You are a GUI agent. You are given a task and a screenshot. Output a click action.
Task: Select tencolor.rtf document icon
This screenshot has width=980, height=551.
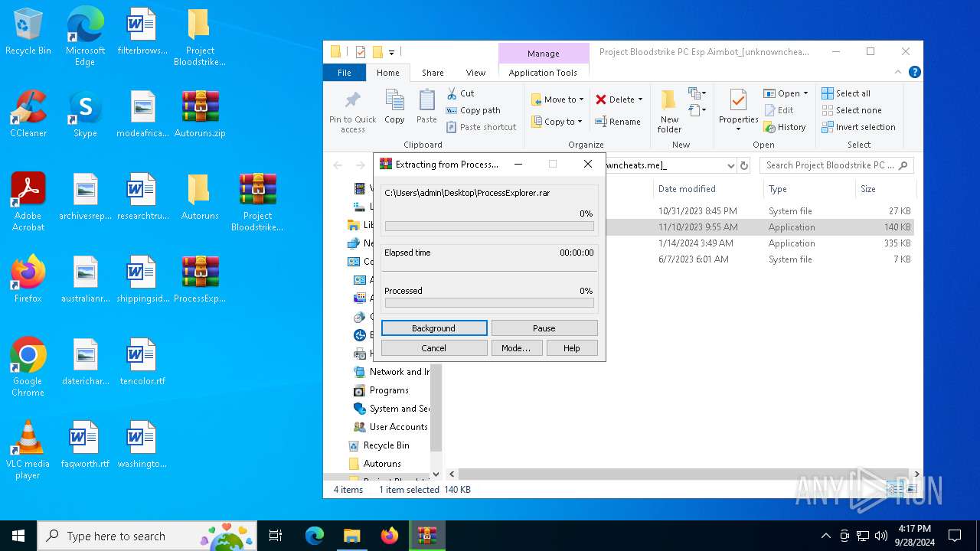pyautogui.click(x=142, y=363)
